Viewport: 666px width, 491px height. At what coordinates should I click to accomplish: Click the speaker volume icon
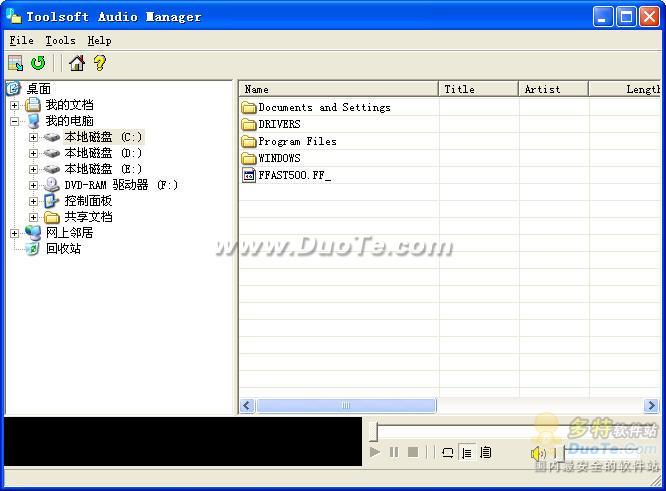pyautogui.click(x=538, y=454)
